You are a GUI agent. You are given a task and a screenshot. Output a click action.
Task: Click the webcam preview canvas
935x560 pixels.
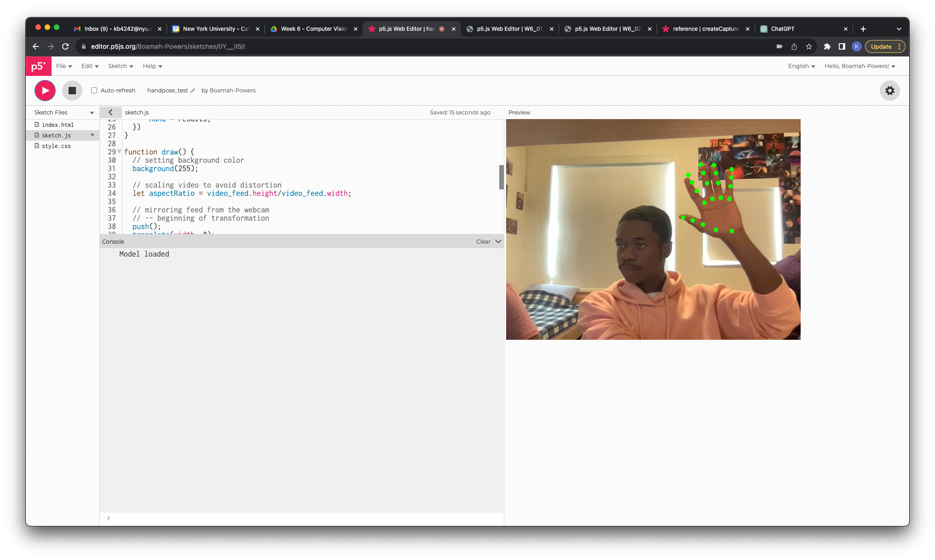653,229
